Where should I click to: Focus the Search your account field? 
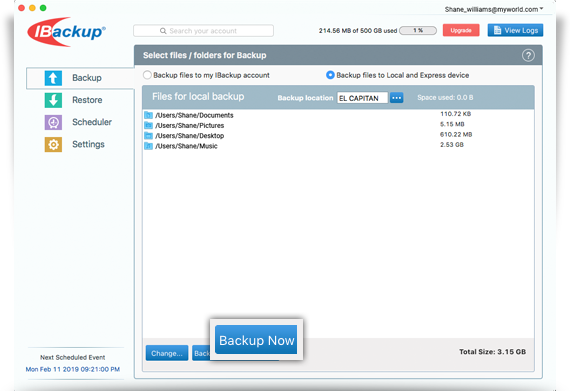coord(204,31)
